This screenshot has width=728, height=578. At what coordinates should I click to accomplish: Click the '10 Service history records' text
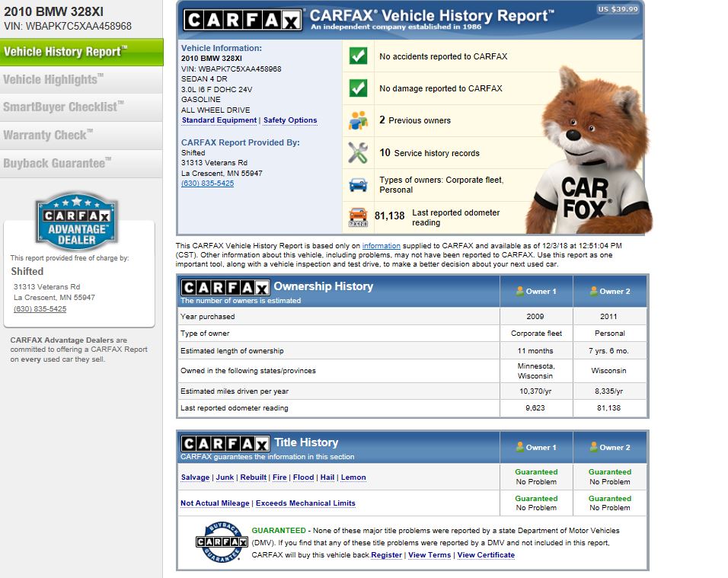pos(429,153)
